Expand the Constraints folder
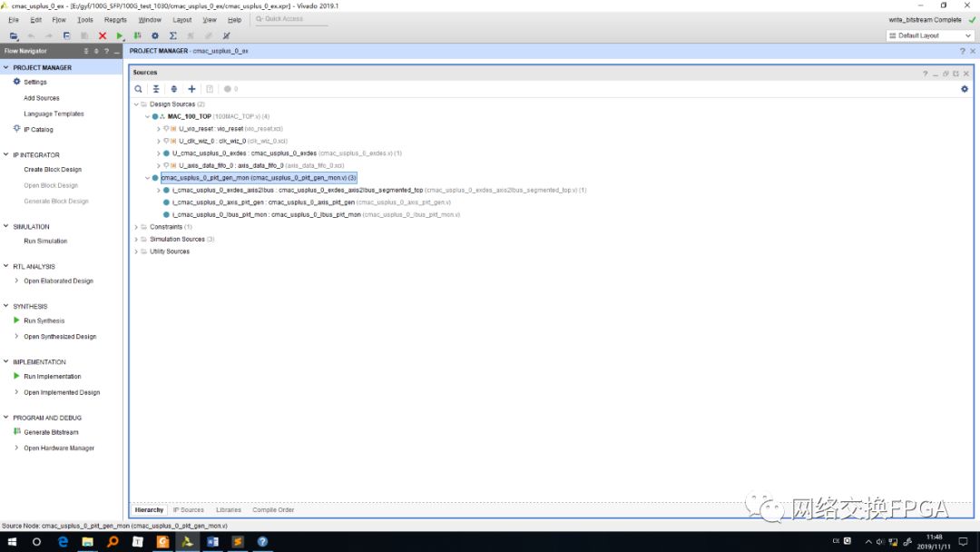980x552 pixels. 136,227
